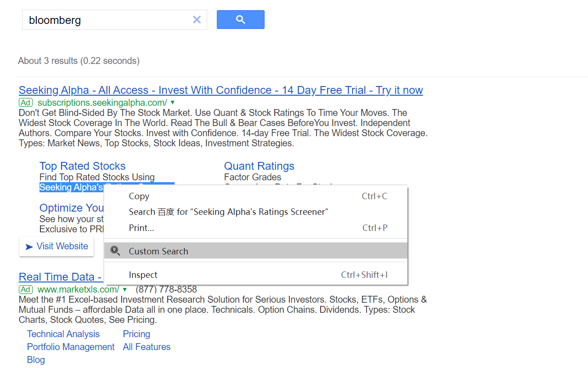The height and width of the screenshot is (368, 588).
Task: Open the Real Time Data headline link
Action: tap(60, 277)
